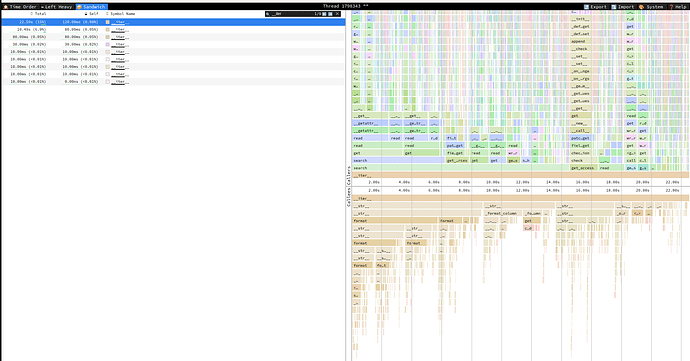Sort the table by Symbol Name column
The height and width of the screenshot is (361, 690).
(x=121, y=14)
